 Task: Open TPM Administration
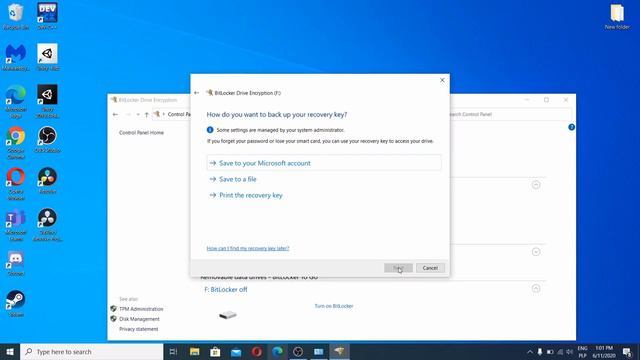click(x=141, y=309)
